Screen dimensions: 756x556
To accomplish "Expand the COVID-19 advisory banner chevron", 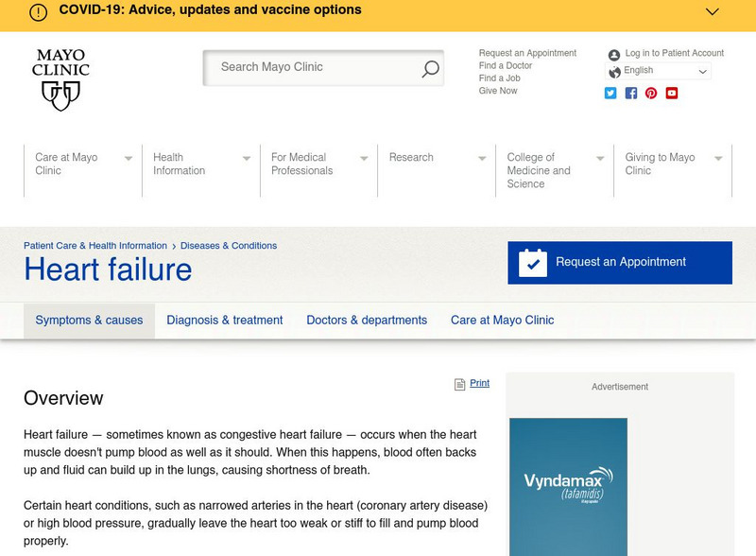I will pyautogui.click(x=713, y=11).
